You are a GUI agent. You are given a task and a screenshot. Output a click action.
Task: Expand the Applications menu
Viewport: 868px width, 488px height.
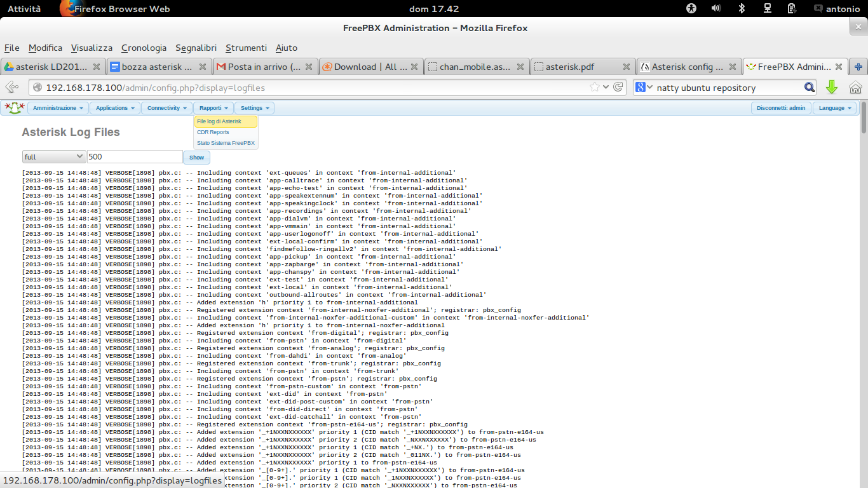115,108
